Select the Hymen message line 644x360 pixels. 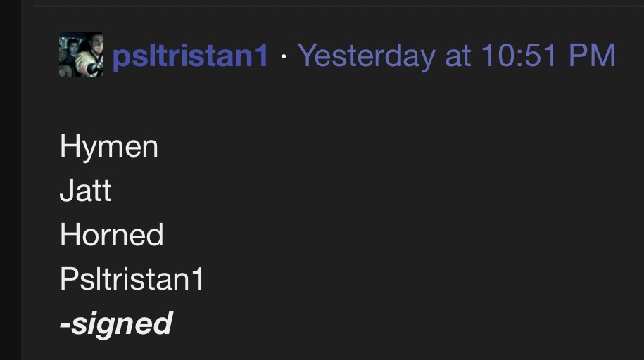pos(109,146)
